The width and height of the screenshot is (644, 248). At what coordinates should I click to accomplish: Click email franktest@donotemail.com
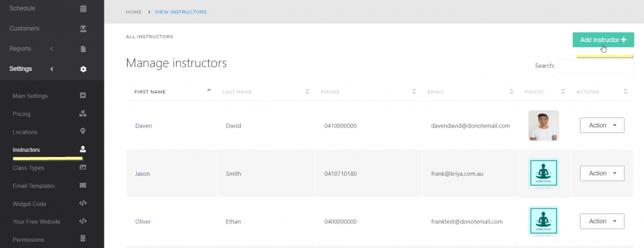(467, 222)
